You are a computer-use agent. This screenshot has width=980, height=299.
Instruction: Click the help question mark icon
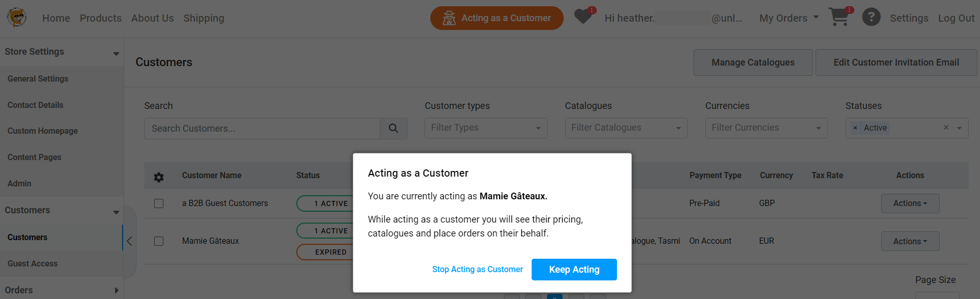(x=871, y=17)
